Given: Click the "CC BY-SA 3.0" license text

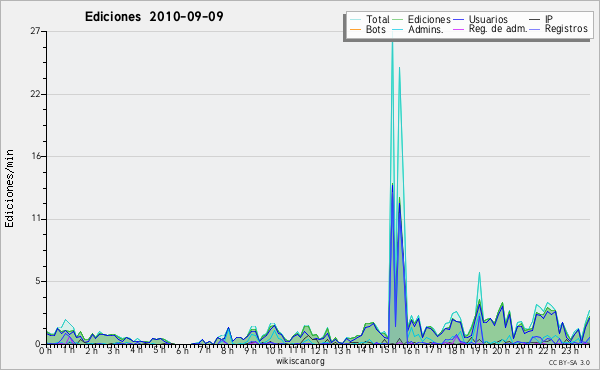Looking at the screenshot, I should pos(569,362).
